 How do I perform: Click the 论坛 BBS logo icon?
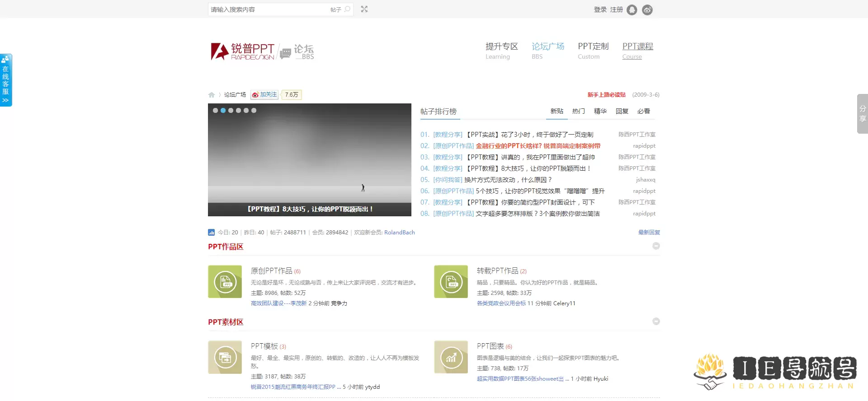click(297, 51)
